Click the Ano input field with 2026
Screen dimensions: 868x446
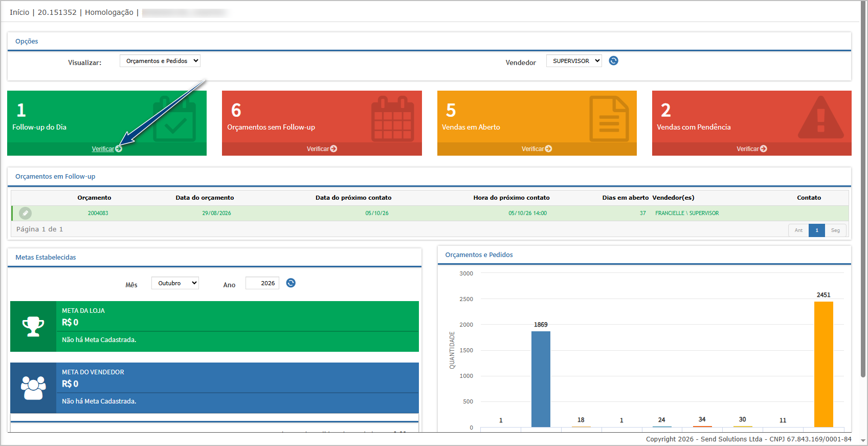[x=262, y=283]
